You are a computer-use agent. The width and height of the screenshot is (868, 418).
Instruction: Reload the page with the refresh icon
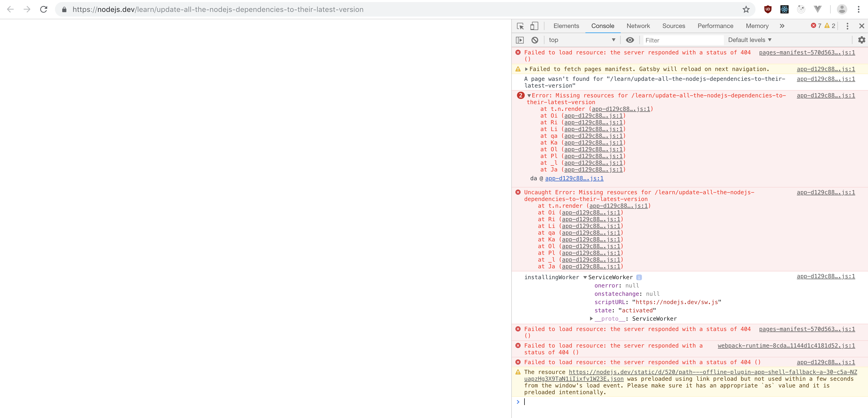pyautogui.click(x=44, y=9)
